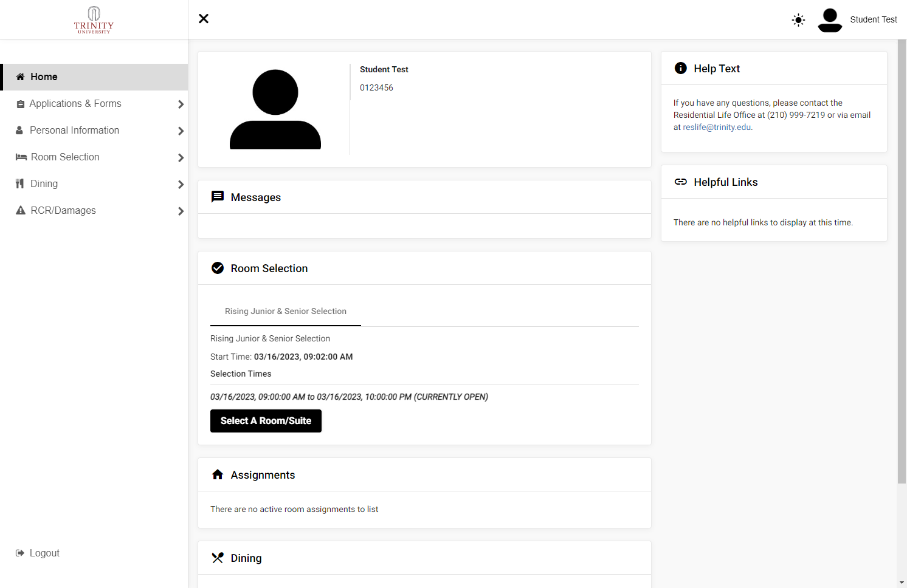Click the page vertical scrollbar thumb
The height and width of the screenshot is (588, 907).
pyautogui.click(x=902, y=262)
